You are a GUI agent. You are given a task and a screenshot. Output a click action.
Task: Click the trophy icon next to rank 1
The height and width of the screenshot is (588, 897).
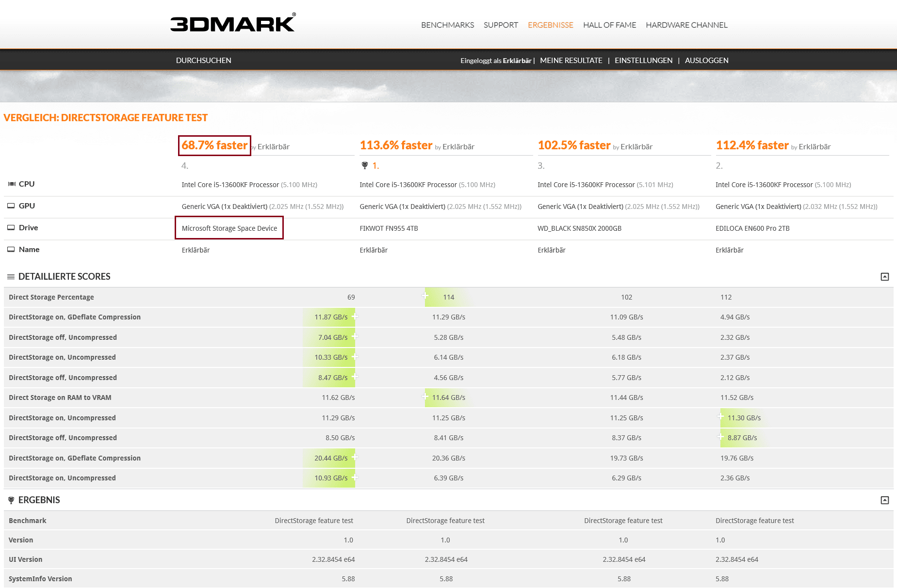click(365, 166)
